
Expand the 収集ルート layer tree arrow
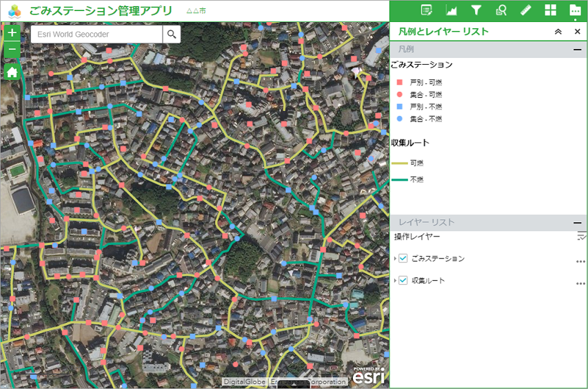(x=396, y=281)
